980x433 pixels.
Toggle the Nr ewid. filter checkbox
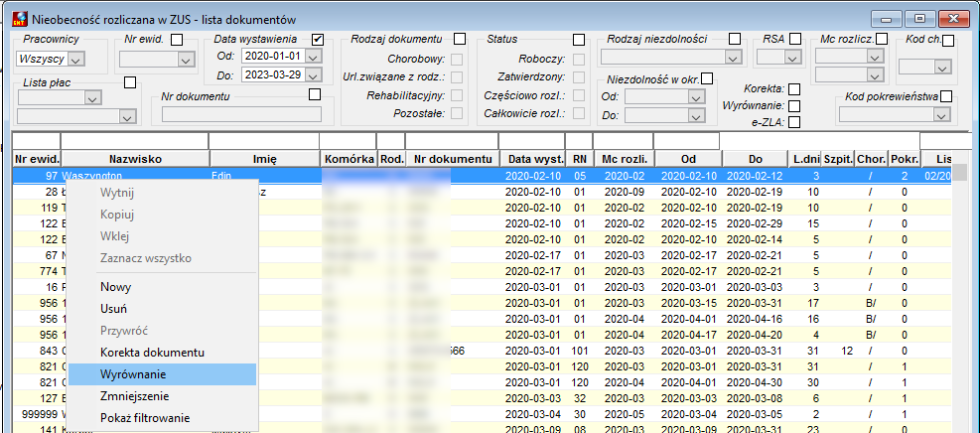pyautogui.click(x=177, y=40)
